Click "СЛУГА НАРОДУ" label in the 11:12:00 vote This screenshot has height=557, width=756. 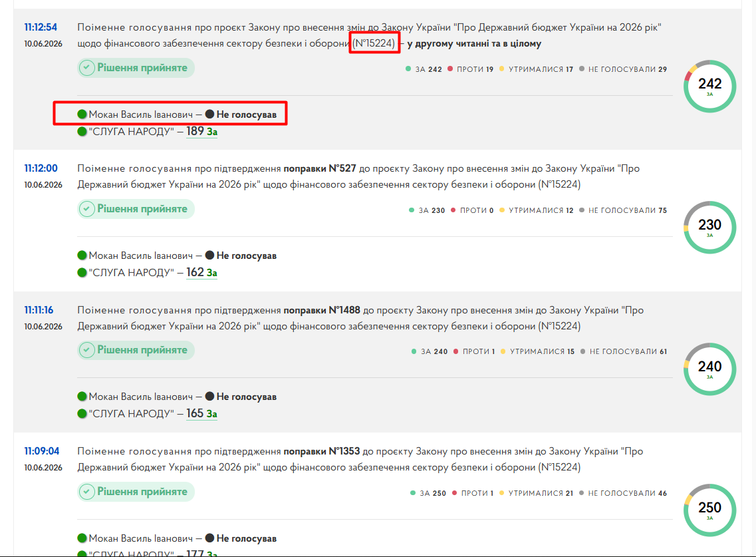[131, 273]
